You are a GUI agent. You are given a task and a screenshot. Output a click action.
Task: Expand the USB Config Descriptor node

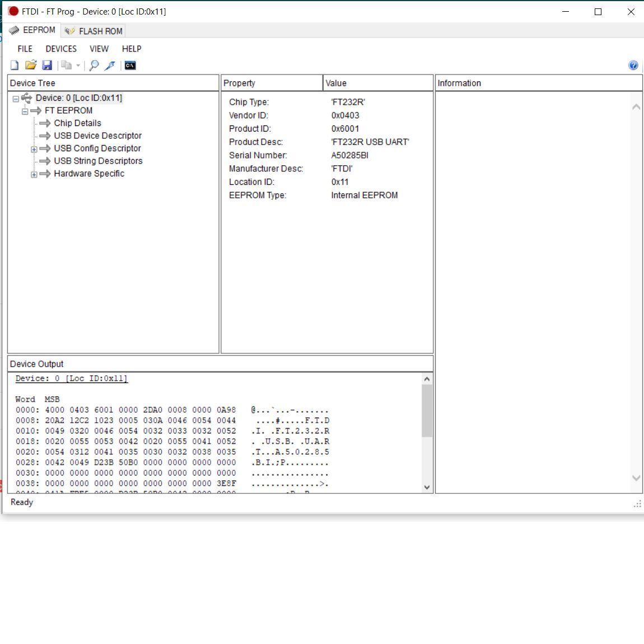[x=34, y=149]
